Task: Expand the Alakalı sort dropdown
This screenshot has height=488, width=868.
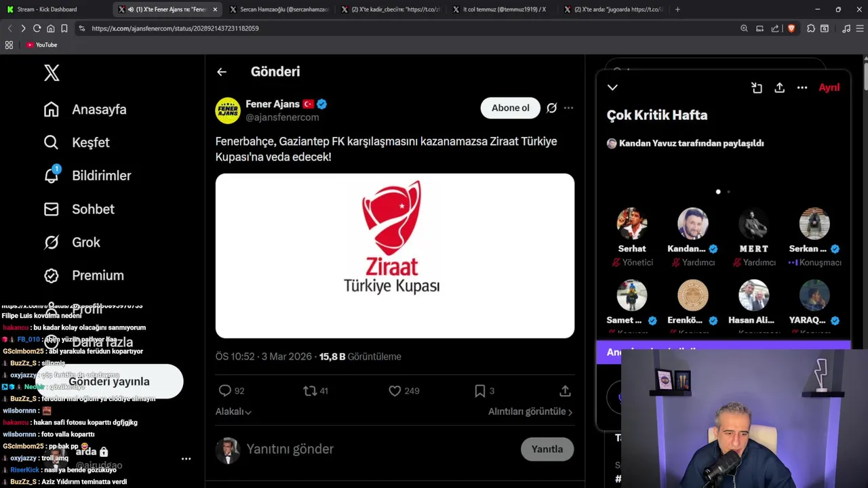Action: (233, 411)
